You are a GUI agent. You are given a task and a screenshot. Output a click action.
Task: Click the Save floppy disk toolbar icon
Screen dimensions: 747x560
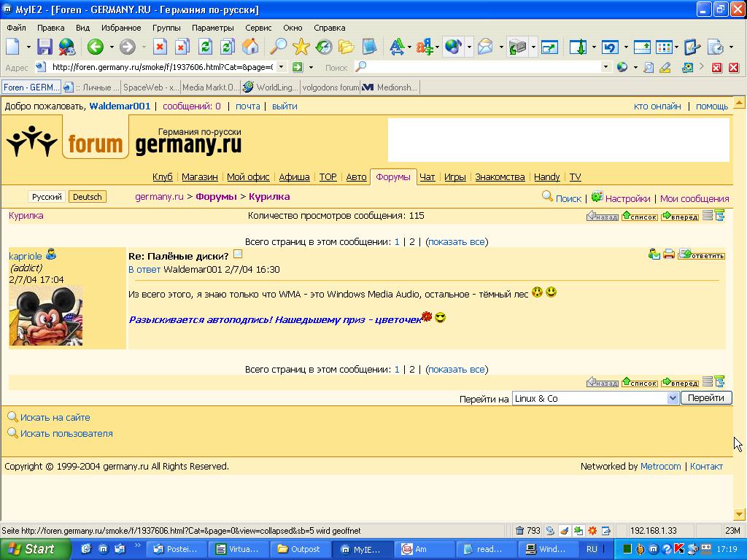[x=44, y=47]
